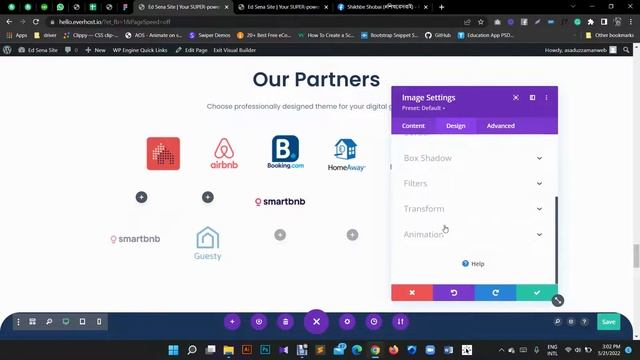Open the GitHub bookmark
This screenshot has height=360, width=640.
(x=438, y=35)
